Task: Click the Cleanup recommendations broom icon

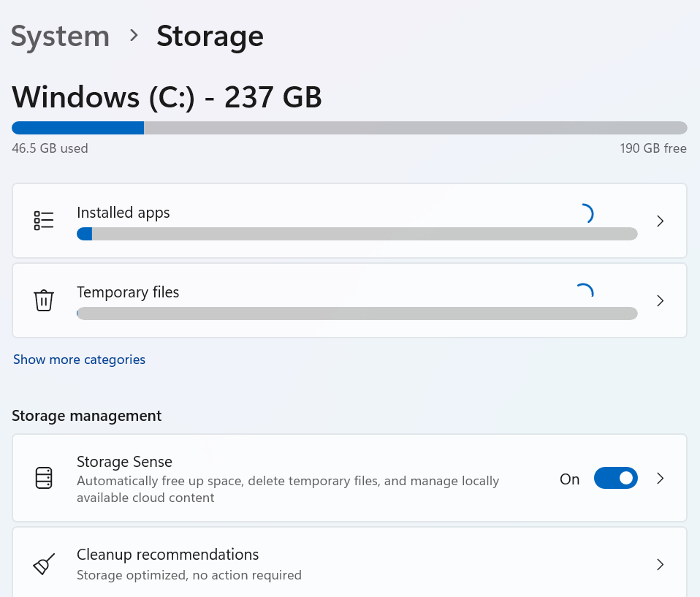Action: click(44, 565)
